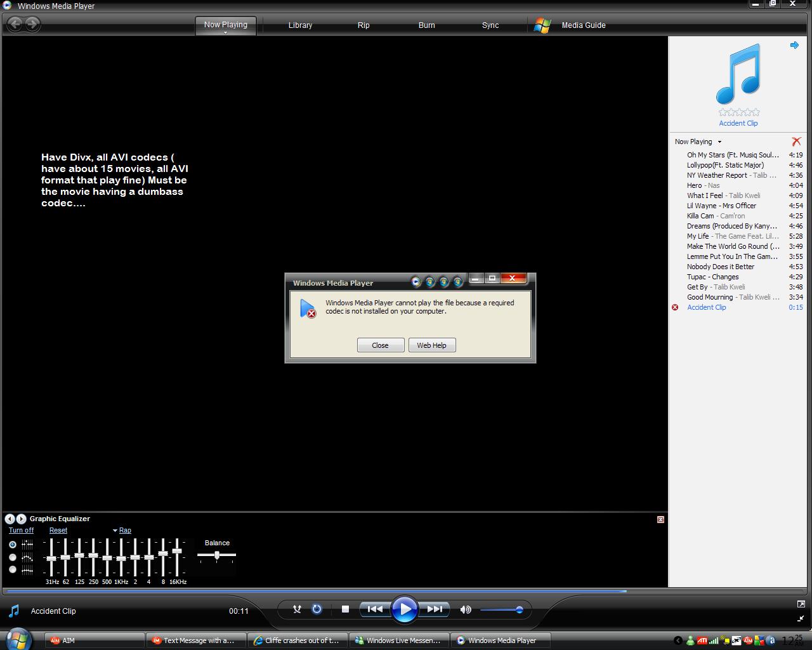Select loose group slider movement radio option

pyautogui.click(x=13, y=557)
